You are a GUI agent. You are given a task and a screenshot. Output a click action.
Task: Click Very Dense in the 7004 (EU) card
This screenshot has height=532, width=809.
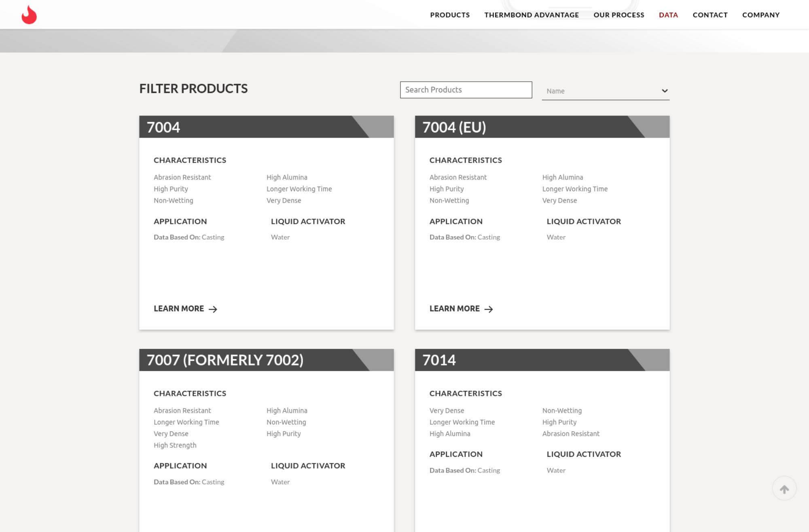click(559, 201)
